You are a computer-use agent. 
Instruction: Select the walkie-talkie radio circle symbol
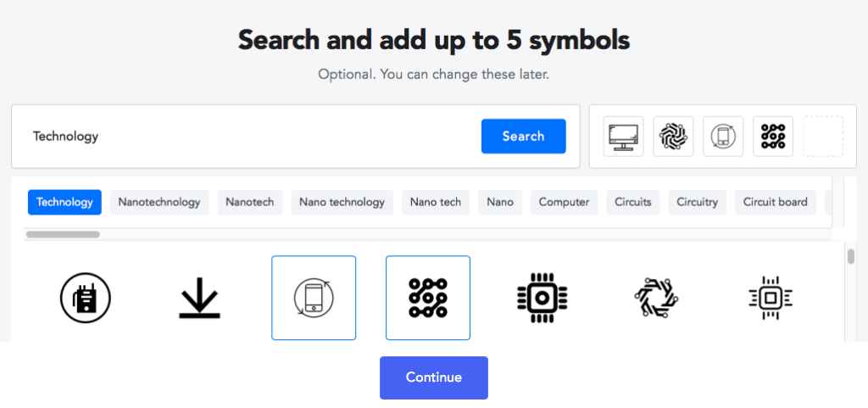pyautogui.click(x=86, y=298)
